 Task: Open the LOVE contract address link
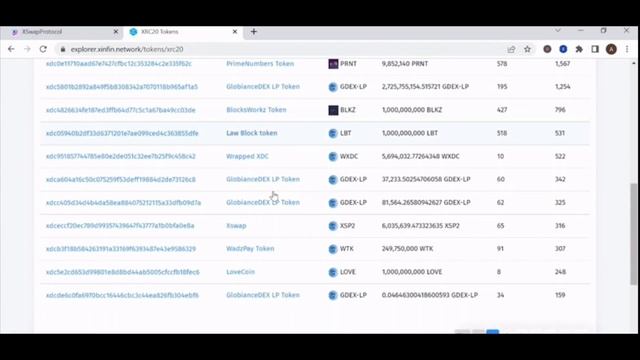pyautogui.click(x=122, y=272)
